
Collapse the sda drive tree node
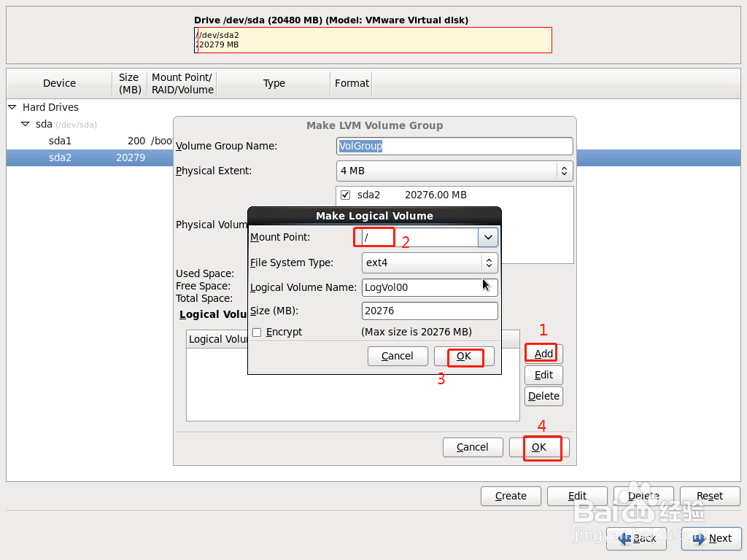tap(26, 124)
